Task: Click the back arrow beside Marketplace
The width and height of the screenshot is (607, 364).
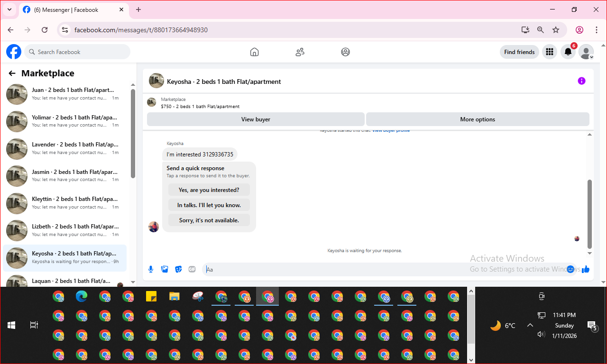Action: point(12,73)
